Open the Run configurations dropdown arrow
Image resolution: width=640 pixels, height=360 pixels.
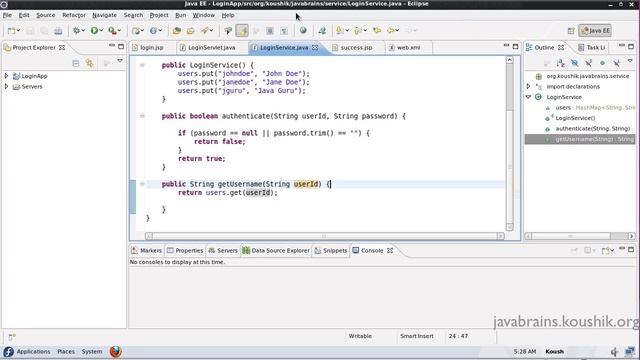101,31
